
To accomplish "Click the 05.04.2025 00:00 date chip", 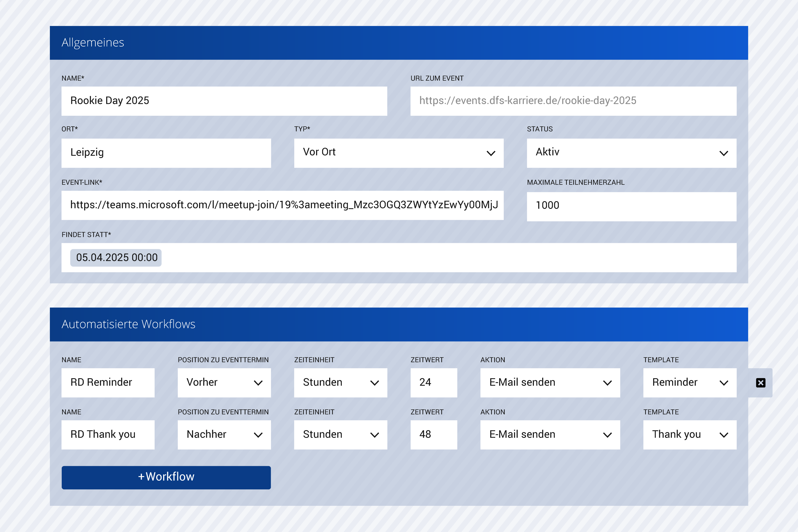I will (x=116, y=257).
